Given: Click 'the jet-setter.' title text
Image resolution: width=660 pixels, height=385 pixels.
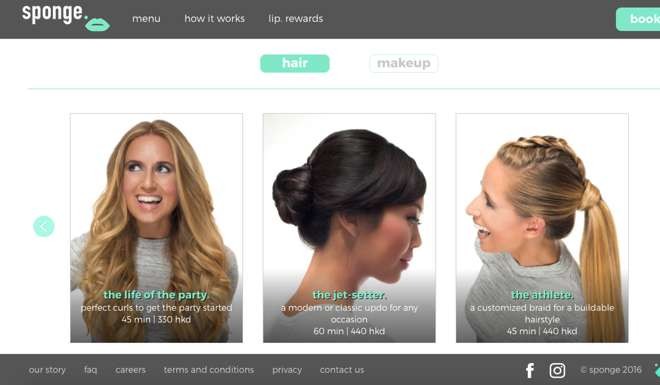Looking at the screenshot, I should point(349,295).
